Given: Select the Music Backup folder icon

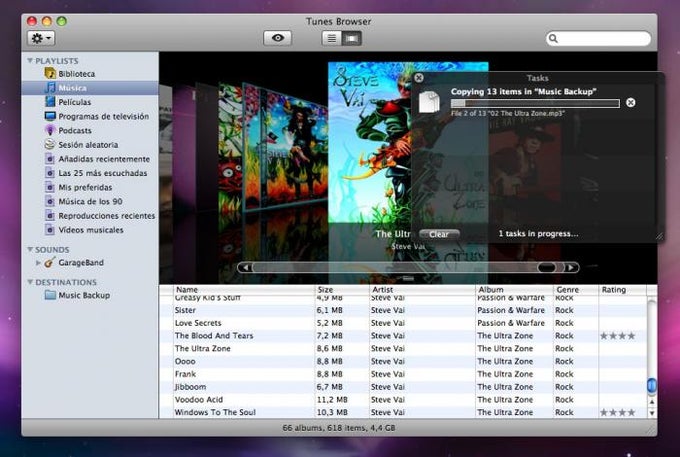Looking at the screenshot, I should (x=50, y=295).
